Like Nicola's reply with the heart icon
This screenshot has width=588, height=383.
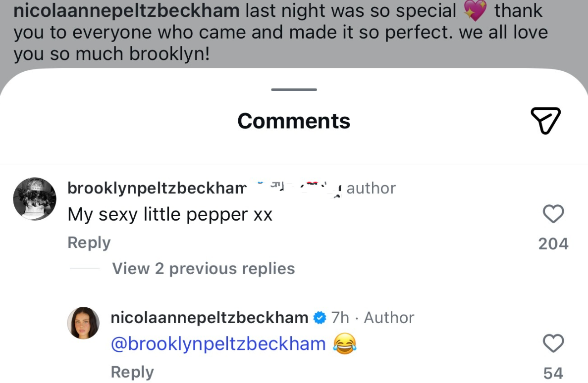coord(553,343)
